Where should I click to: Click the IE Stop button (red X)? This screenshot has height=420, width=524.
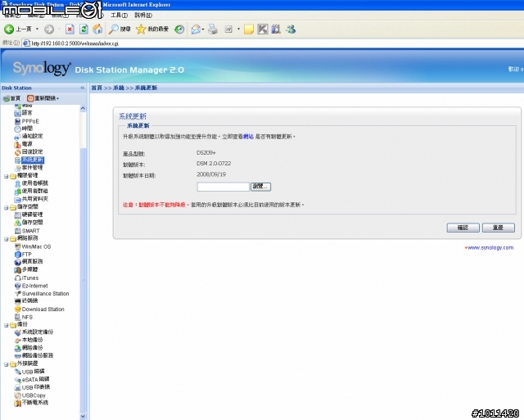tap(70, 29)
